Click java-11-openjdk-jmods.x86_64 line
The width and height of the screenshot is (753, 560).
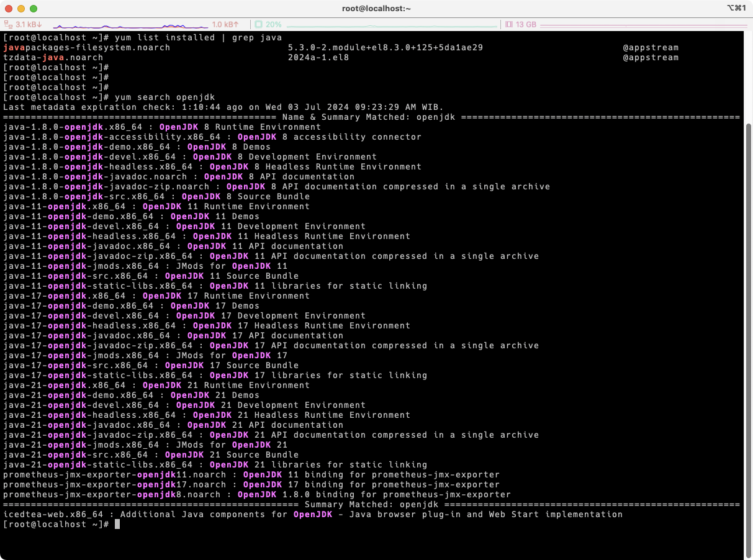coord(145,266)
